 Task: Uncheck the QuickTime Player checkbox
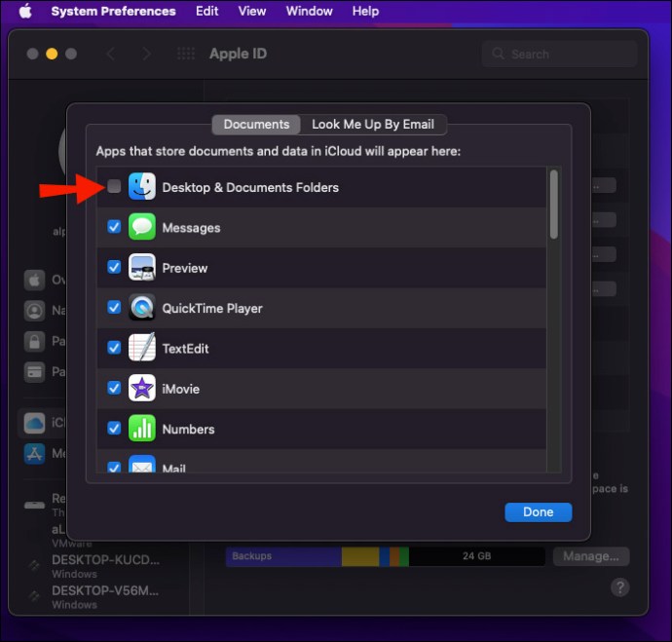(x=114, y=307)
